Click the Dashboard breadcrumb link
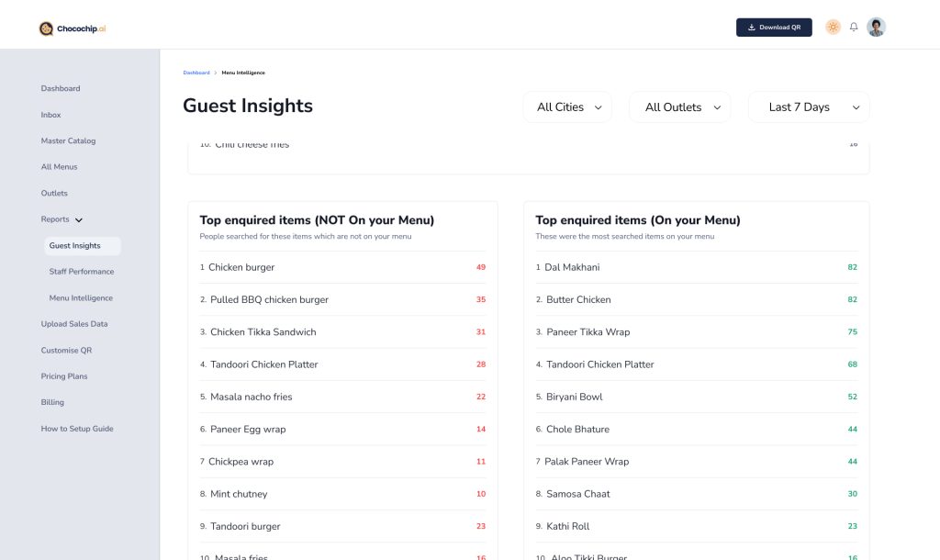This screenshot has height=560, width=940. pos(196,73)
